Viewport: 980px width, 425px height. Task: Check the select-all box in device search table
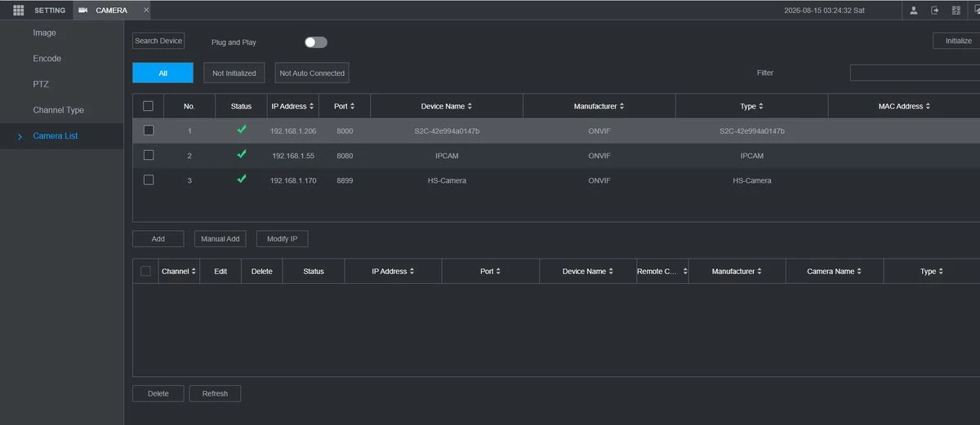tap(148, 106)
